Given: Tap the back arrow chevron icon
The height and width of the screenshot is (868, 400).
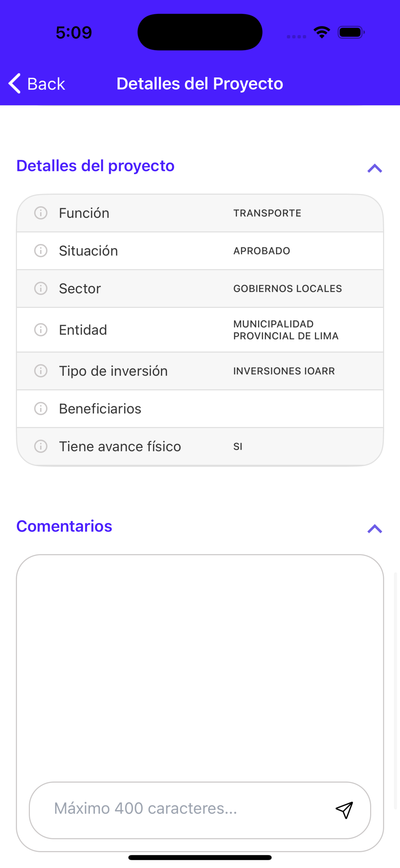Looking at the screenshot, I should click(x=15, y=83).
